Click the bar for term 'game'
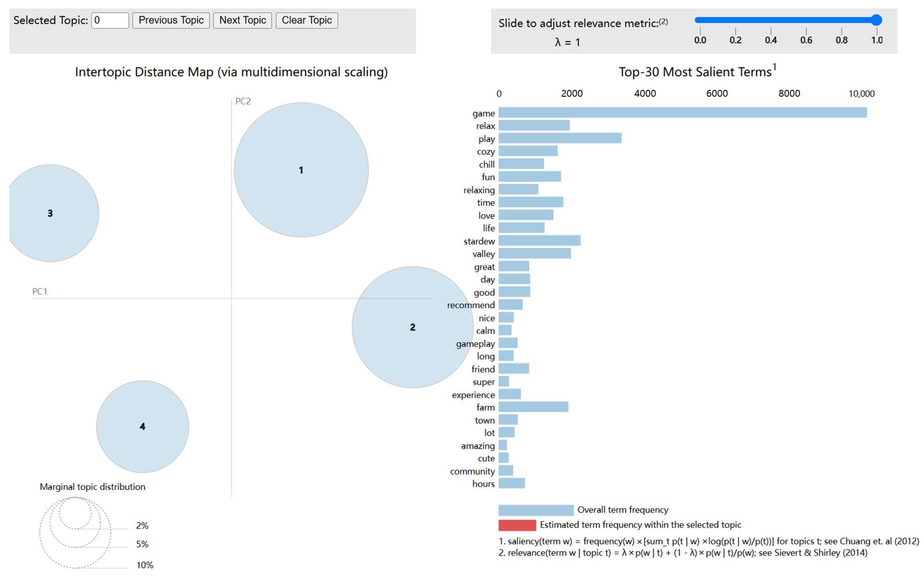Image resolution: width=924 pixels, height=576 pixels. pyautogui.click(x=682, y=113)
